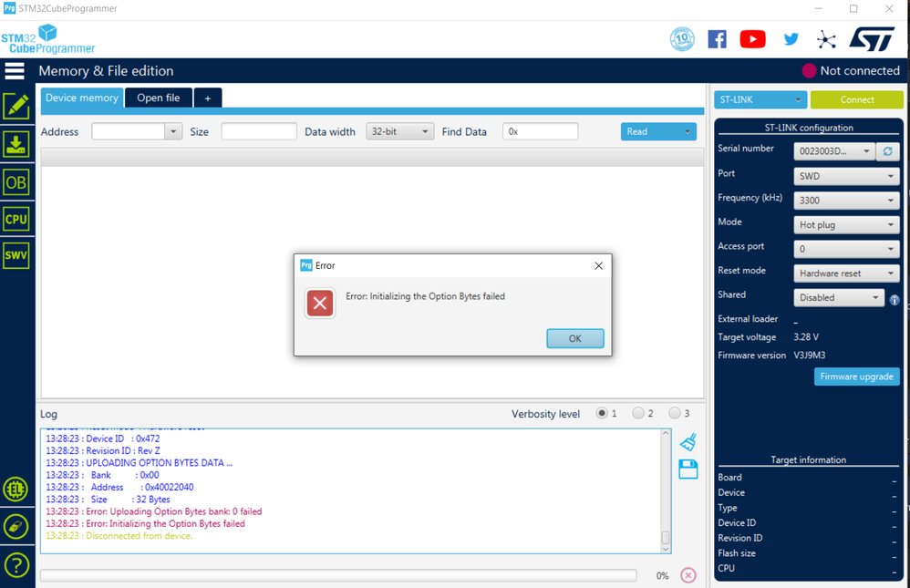Open the ST-LINK interface dropdown

pyautogui.click(x=760, y=100)
